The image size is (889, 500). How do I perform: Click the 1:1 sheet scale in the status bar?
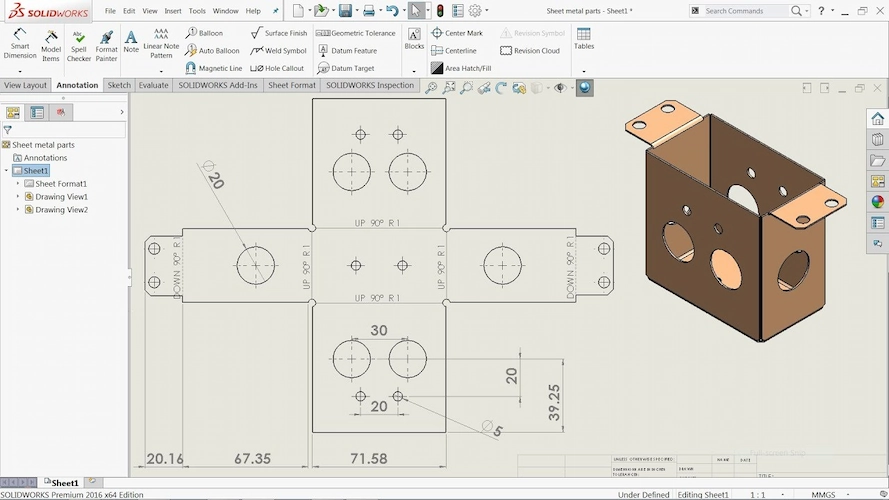coord(758,494)
